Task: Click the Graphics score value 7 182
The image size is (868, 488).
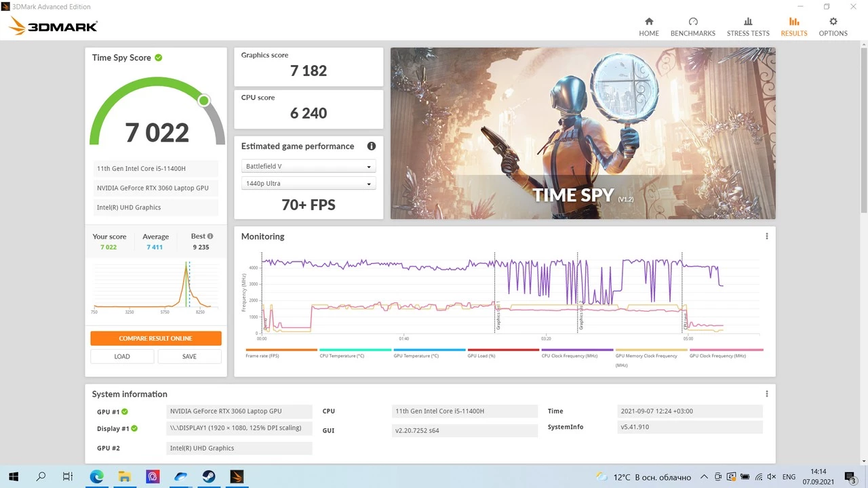Action: (x=309, y=70)
